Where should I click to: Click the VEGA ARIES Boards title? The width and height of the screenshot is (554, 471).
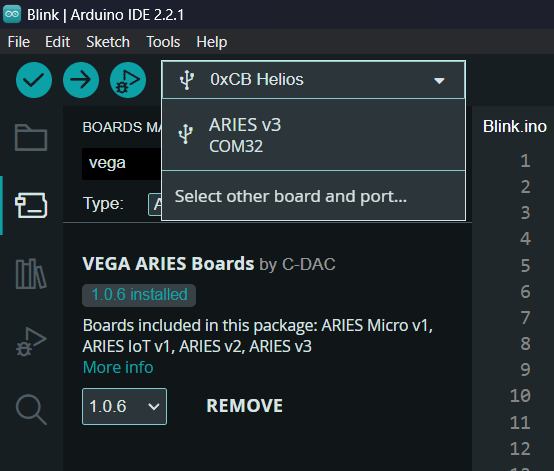click(x=168, y=264)
